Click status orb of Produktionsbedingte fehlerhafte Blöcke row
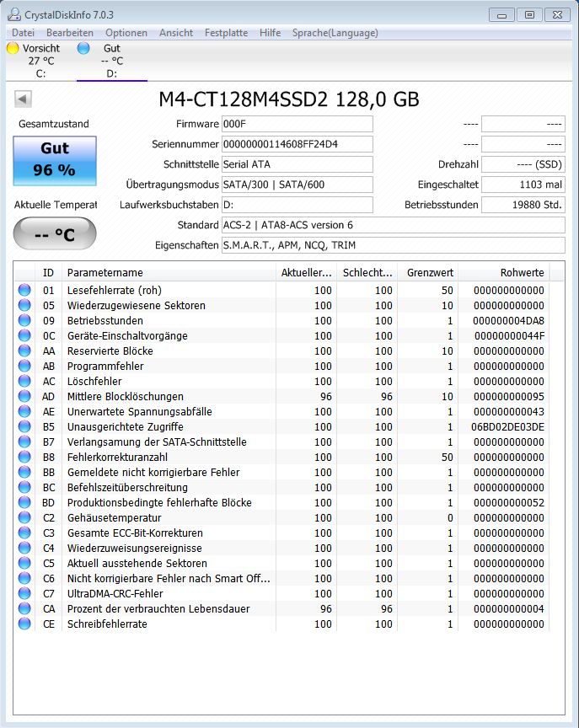The image size is (579, 728). pyautogui.click(x=24, y=502)
